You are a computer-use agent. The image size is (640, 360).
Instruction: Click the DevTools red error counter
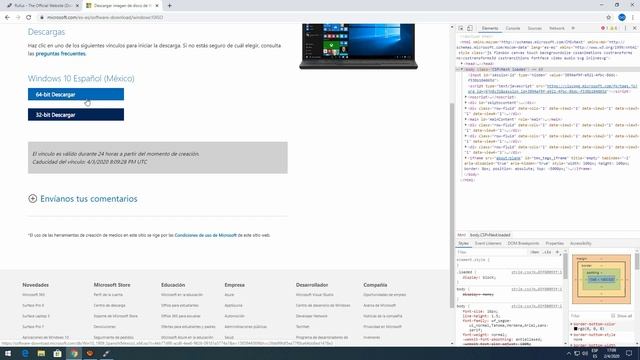(604, 28)
